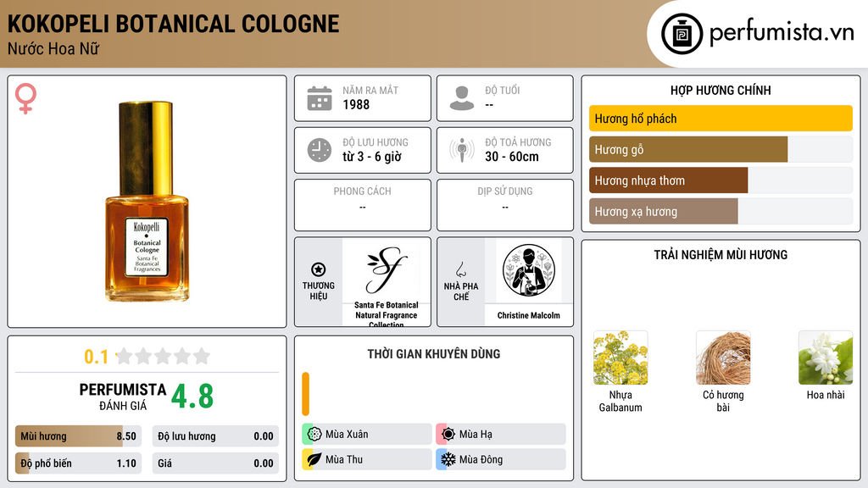This screenshot has height=488, width=868.
Task: Click the calendar icon beside Năm ra mắt
Action: point(320,98)
